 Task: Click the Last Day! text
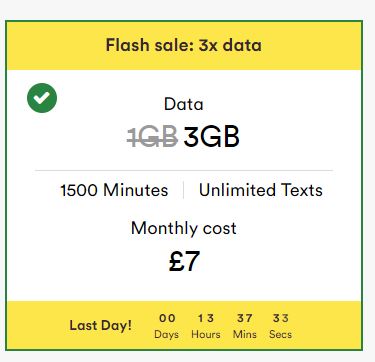click(x=100, y=325)
